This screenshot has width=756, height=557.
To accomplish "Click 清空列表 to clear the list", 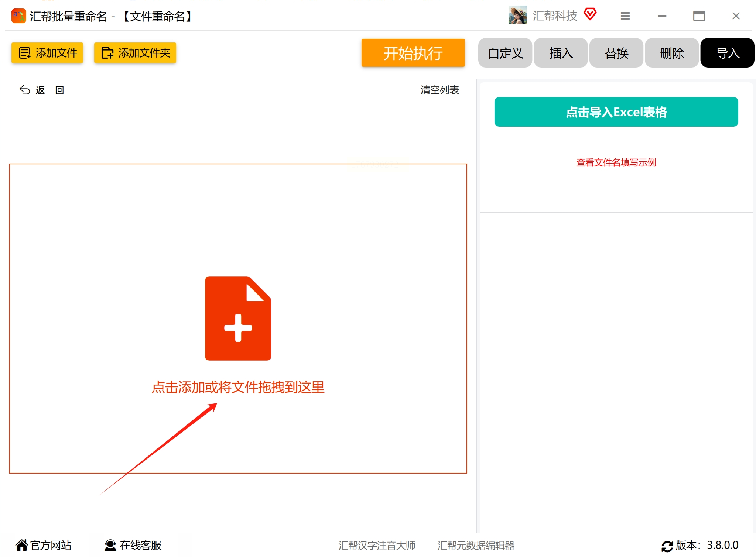I will coord(439,90).
